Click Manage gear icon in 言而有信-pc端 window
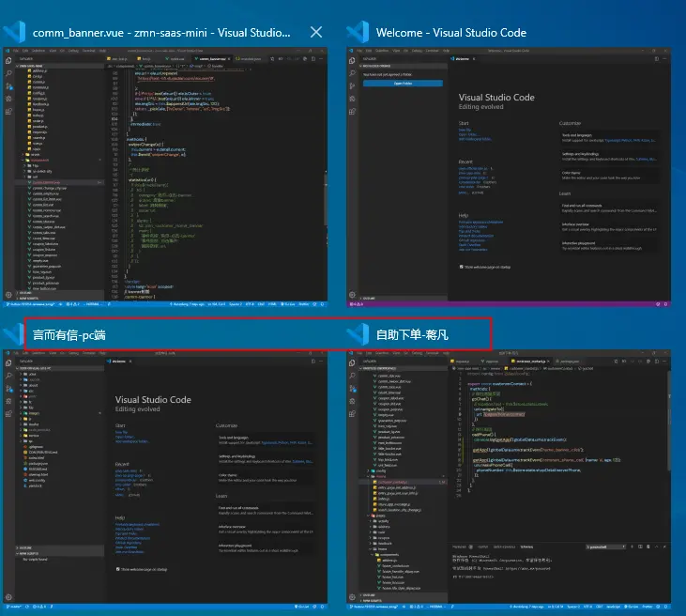The width and height of the screenshot is (686, 616). click(8, 597)
